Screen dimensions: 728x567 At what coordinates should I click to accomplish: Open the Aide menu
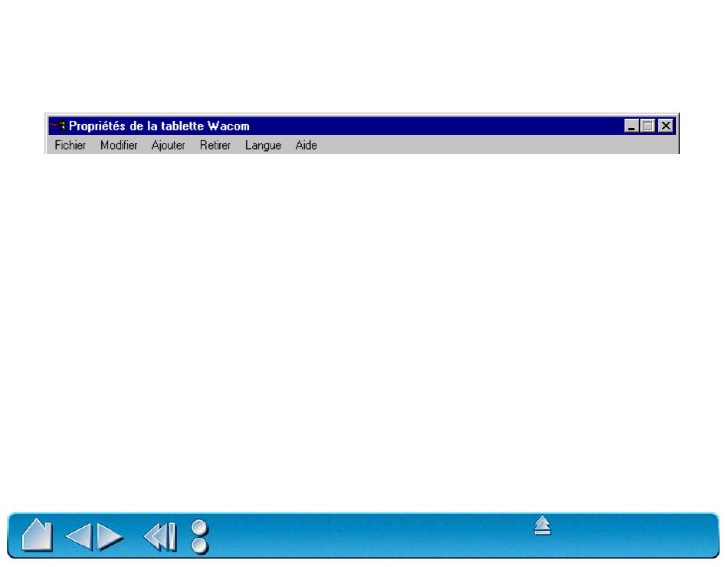[306, 146]
